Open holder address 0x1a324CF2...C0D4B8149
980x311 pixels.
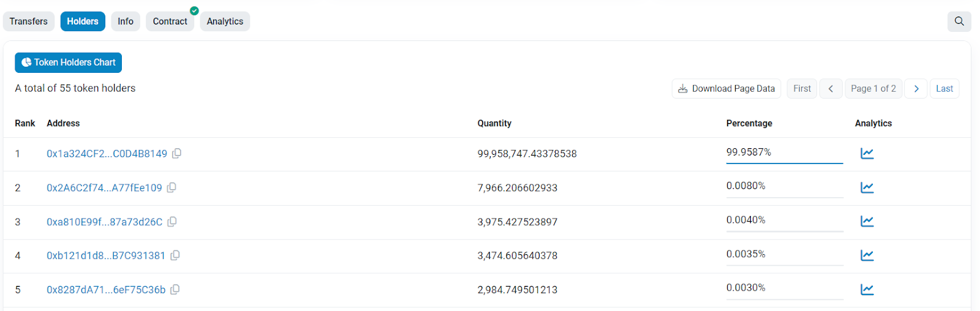click(107, 154)
